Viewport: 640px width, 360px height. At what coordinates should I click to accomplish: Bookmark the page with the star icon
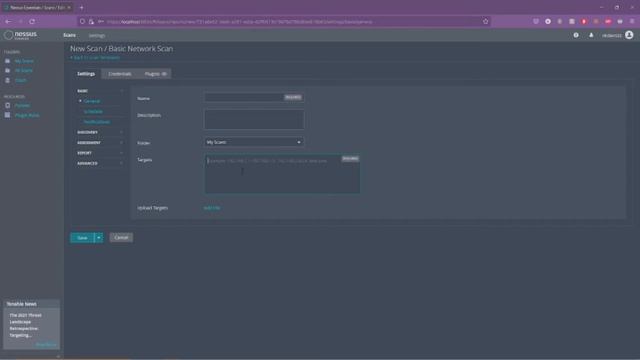(x=485, y=21)
